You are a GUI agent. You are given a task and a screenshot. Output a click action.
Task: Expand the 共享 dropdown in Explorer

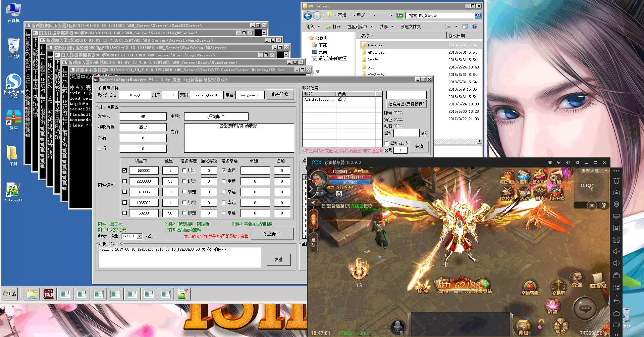tap(392, 27)
